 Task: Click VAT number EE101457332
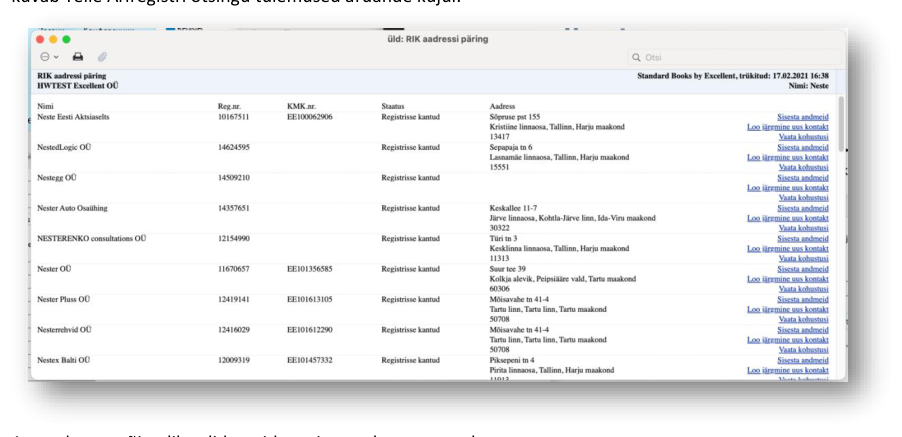coord(309,360)
